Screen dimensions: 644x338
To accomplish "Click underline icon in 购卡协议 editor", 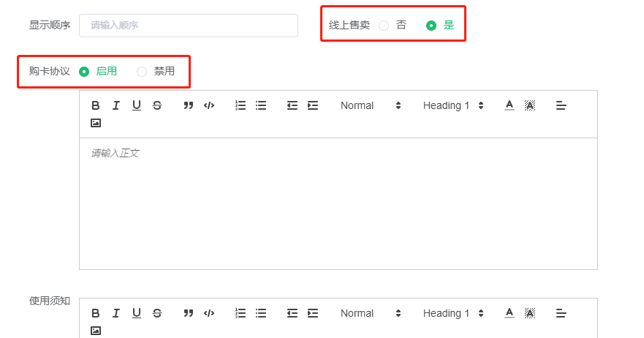I will [137, 105].
